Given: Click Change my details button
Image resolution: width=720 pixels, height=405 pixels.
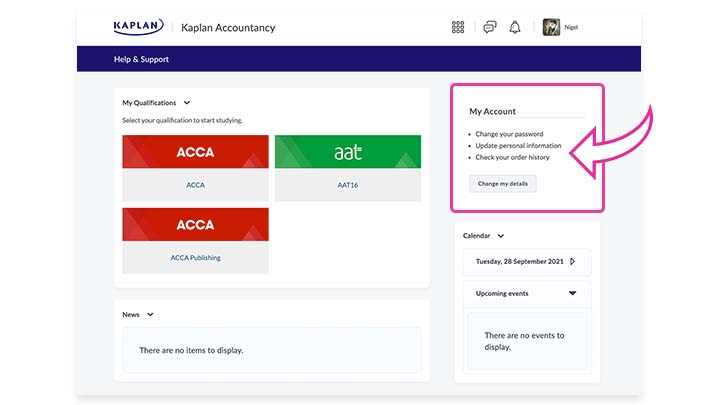Looking at the screenshot, I should click(x=503, y=184).
